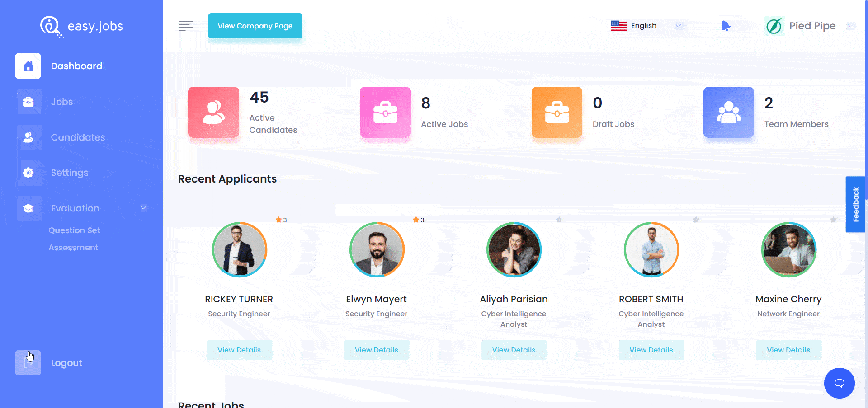This screenshot has height=408, width=868.
Task: Click the Logout door icon
Action: click(x=28, y=363)
